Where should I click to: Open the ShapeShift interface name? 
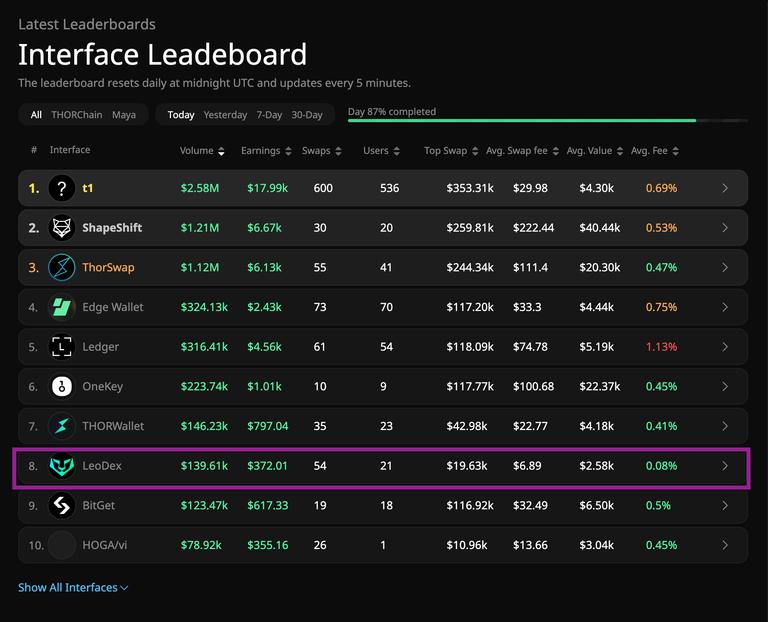click(x=112, y=228)
